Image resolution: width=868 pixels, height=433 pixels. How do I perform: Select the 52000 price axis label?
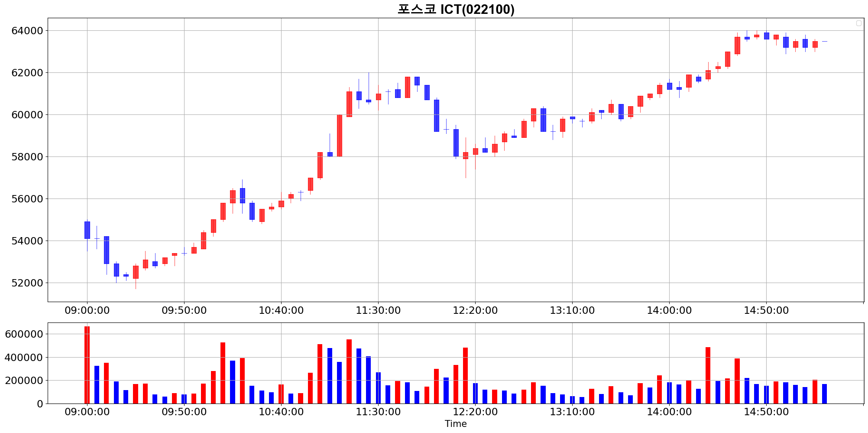click(27, 283)
